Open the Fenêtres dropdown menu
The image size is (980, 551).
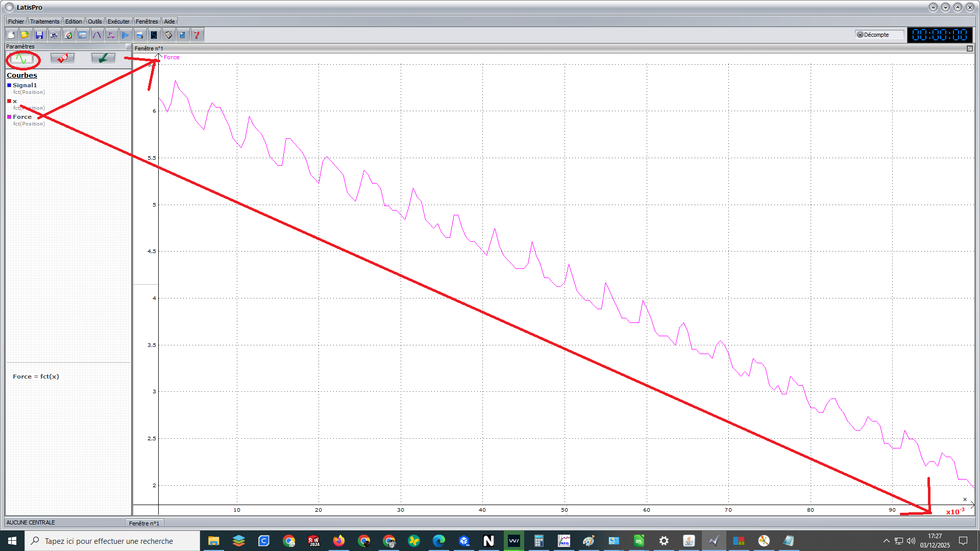(146, 21)
